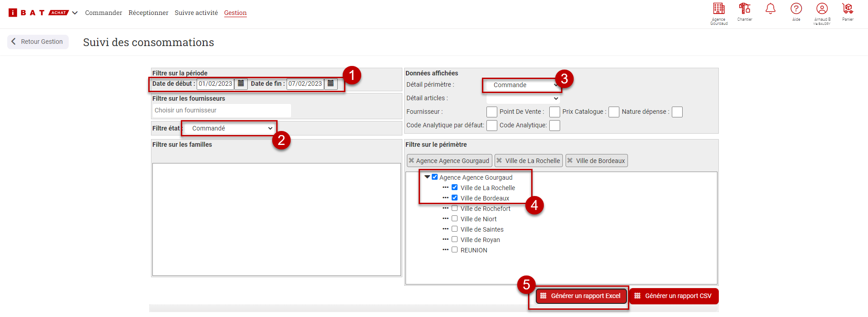Open the Aide help icon
Screen dimensions: 868x317
point(796,9)
